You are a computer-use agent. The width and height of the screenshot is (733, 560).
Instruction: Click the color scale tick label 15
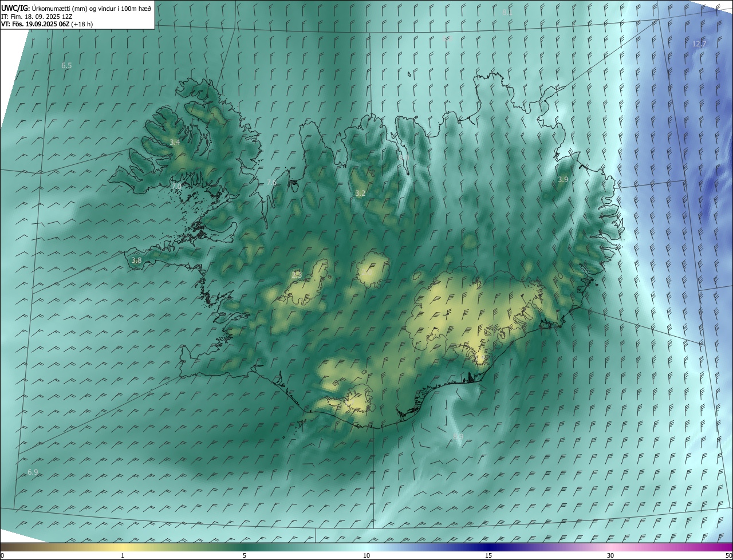pos(488,555)
